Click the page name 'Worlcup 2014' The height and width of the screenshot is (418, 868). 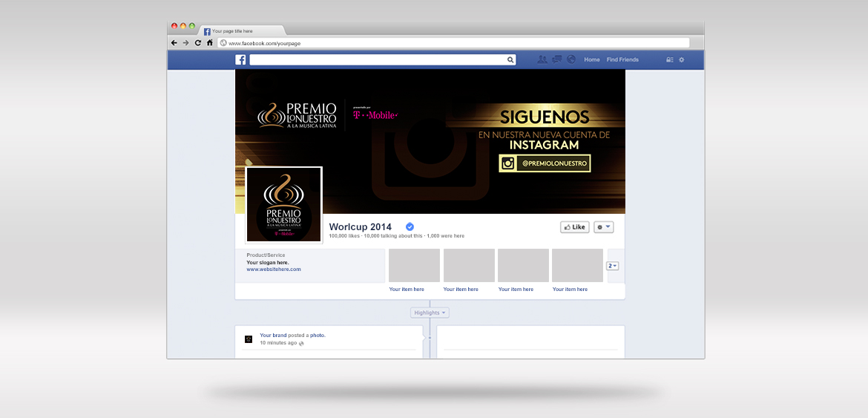[x=361, y=227]
